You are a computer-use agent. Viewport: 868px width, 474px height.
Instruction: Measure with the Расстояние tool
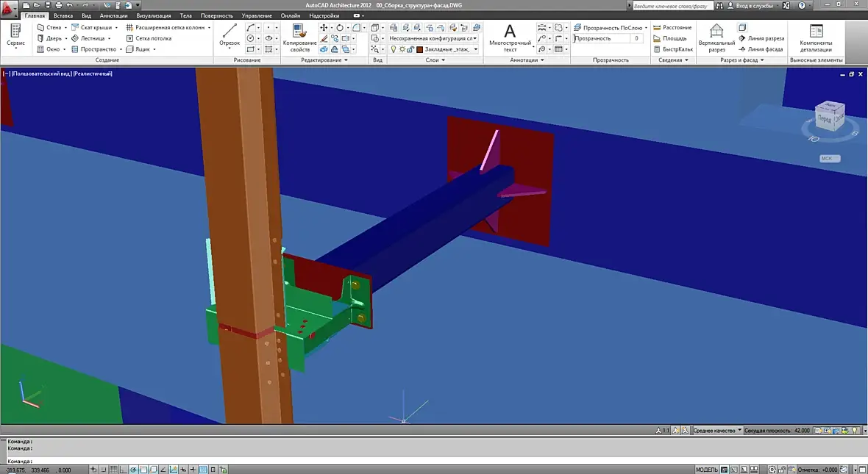(x=672, y=27)
